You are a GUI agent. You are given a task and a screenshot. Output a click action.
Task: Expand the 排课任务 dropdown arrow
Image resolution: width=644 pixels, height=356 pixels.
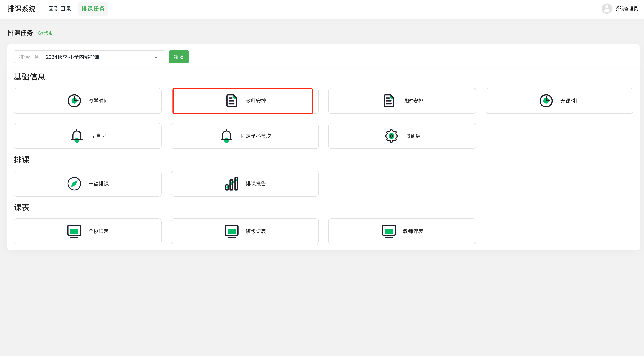(156, 57)
